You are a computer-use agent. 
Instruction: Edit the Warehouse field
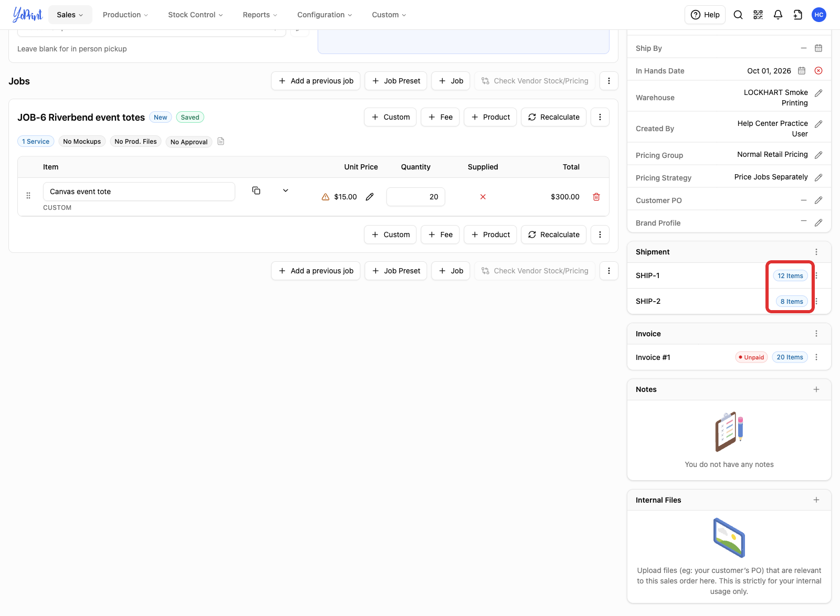click(818, 93)
